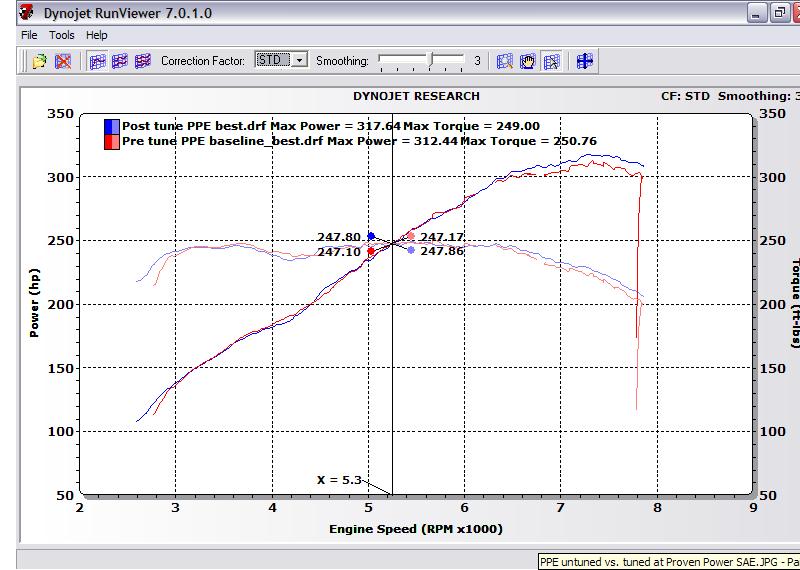The height and width of the screenshot is (570, 800).
Task: Click the blue power marker dot
Action: [371, 236]
